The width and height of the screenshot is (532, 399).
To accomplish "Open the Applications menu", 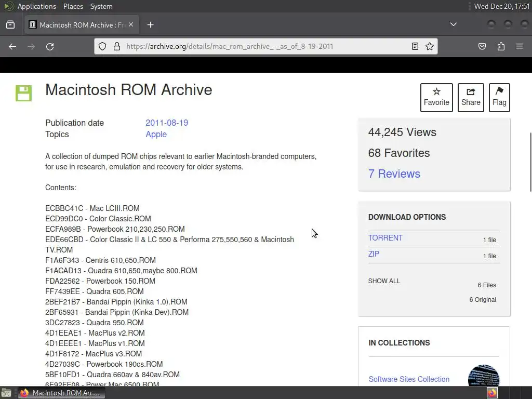I will coord(37,6).
